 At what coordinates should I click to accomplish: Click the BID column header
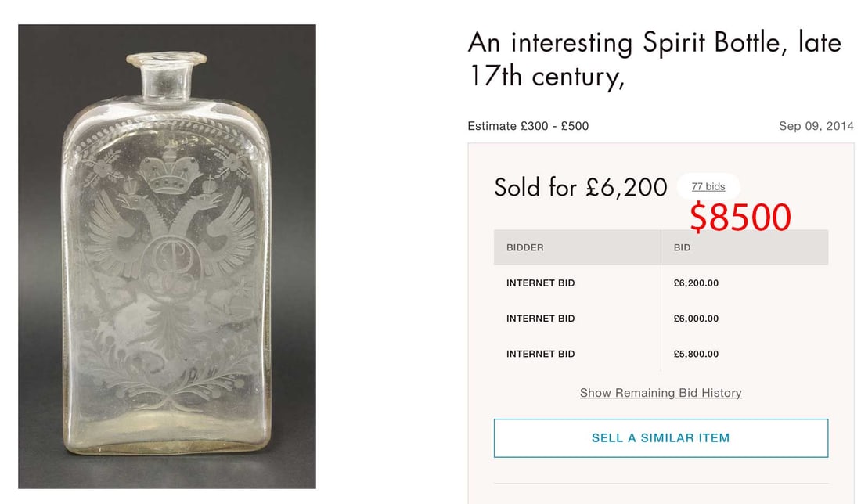681,247
